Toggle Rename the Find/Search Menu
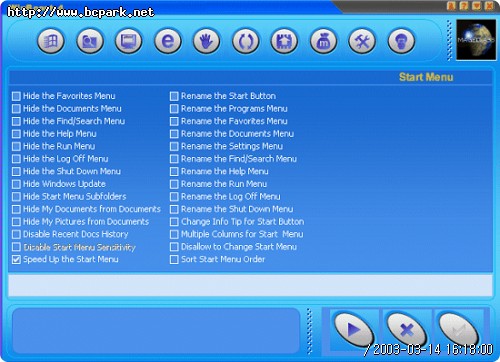 click(x=174, y=159)
